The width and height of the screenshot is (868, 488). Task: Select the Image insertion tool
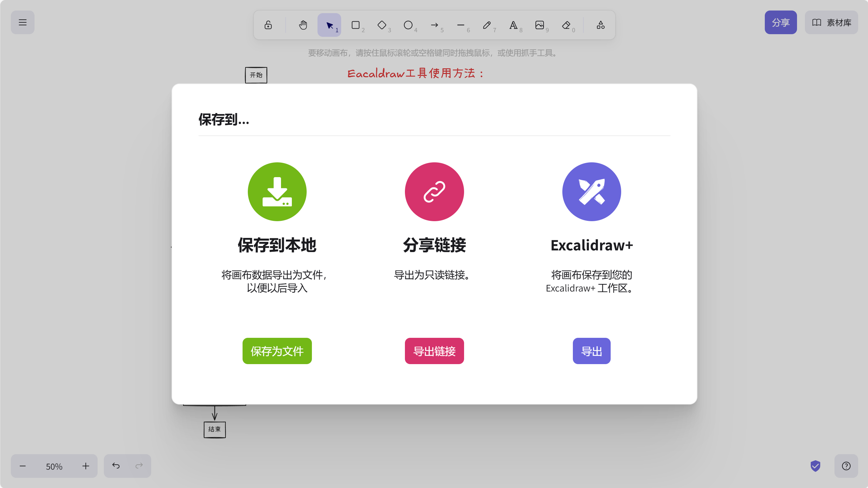(539, 25)
